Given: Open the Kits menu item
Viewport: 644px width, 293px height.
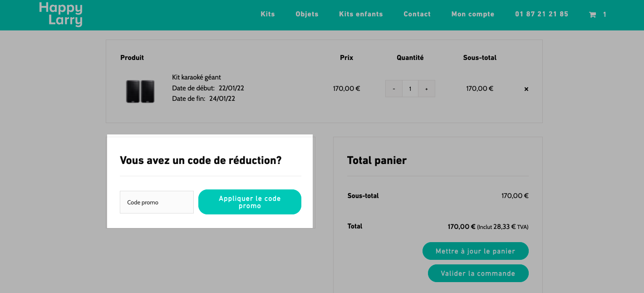Looking at the screenshot, I should coord(268,14).
